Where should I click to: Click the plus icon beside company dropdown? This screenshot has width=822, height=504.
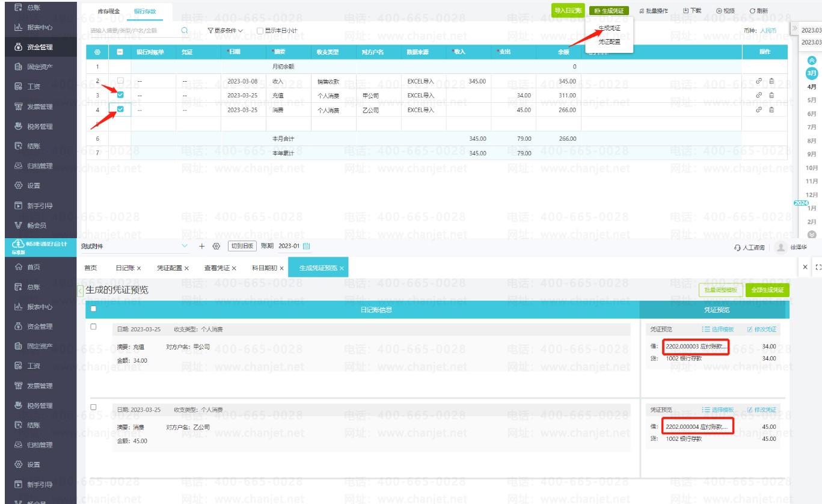pos(202,246)
